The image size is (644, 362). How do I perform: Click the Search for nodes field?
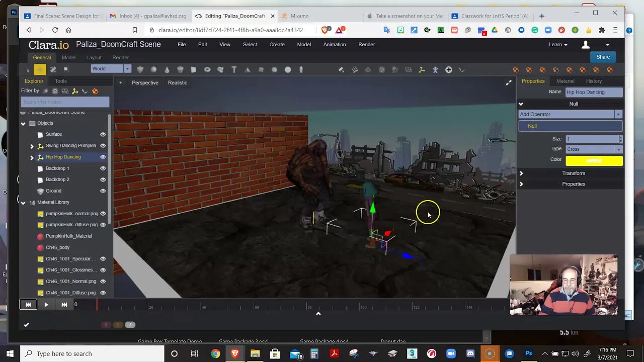[x=65, y=102]
